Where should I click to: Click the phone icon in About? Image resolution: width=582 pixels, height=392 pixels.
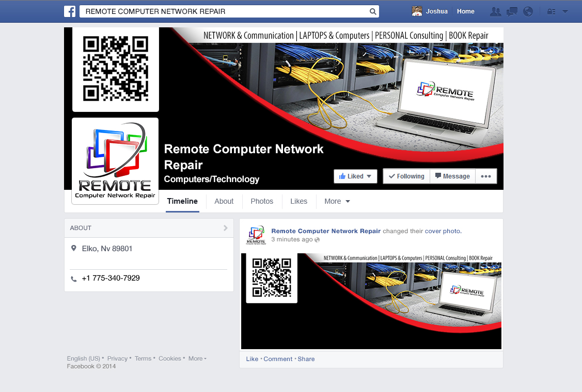pos(73,279)
